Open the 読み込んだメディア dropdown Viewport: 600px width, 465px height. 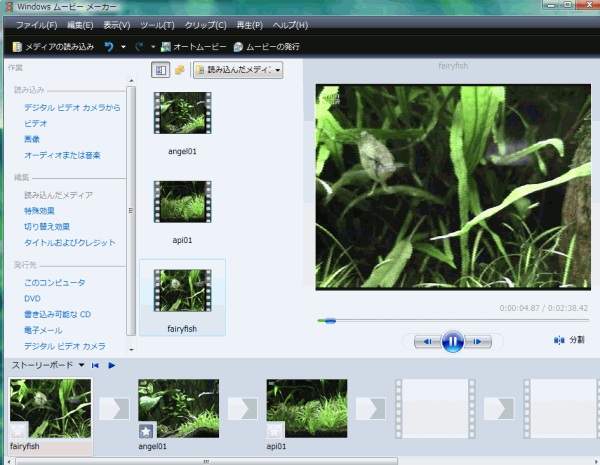tap(238, 70)
